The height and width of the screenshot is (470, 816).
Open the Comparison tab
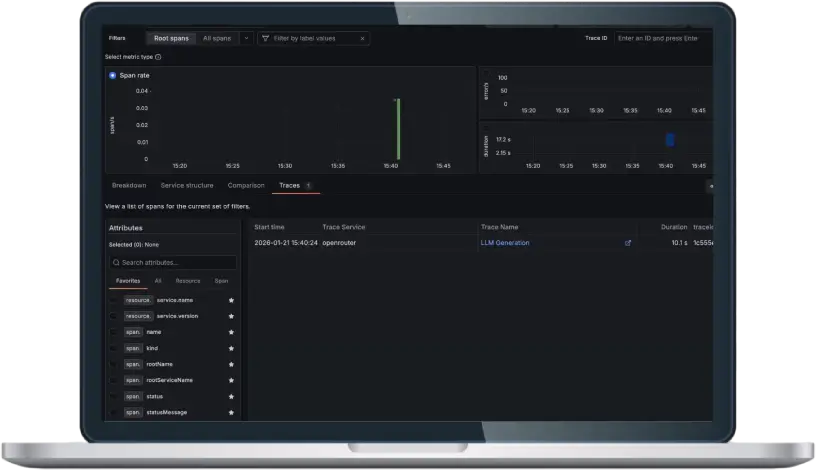[x=246, y=186]
